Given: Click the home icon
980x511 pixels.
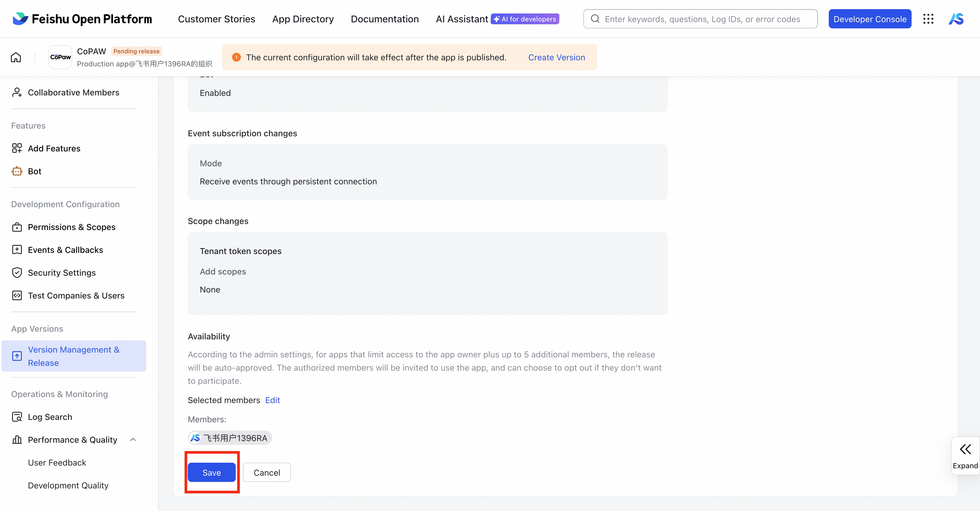Looking at the screenshot, I should 16,57.
